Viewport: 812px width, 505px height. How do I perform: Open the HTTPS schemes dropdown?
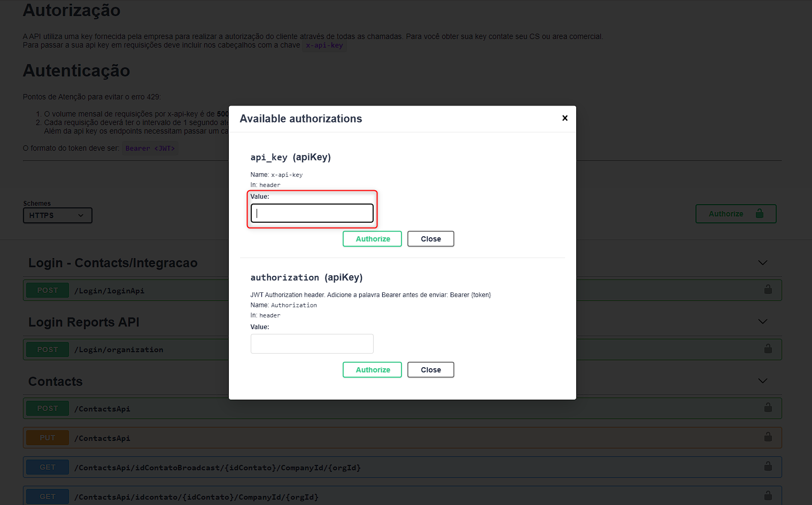coord(58,215)
